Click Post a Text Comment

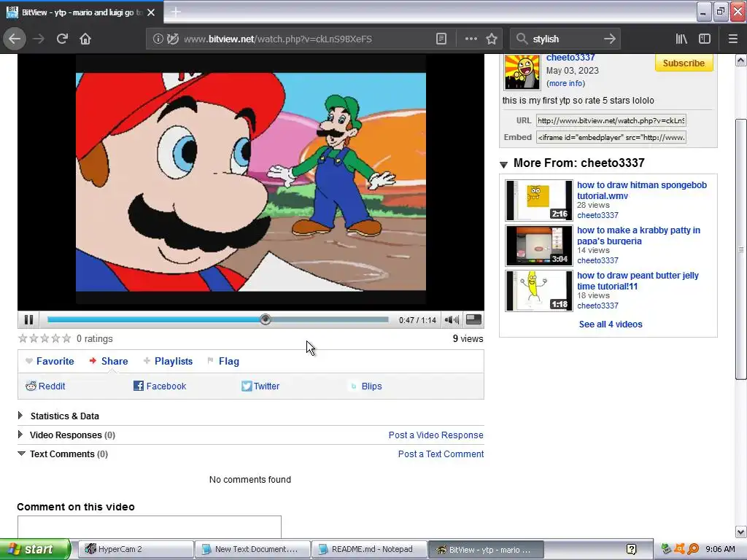(441, 454)
